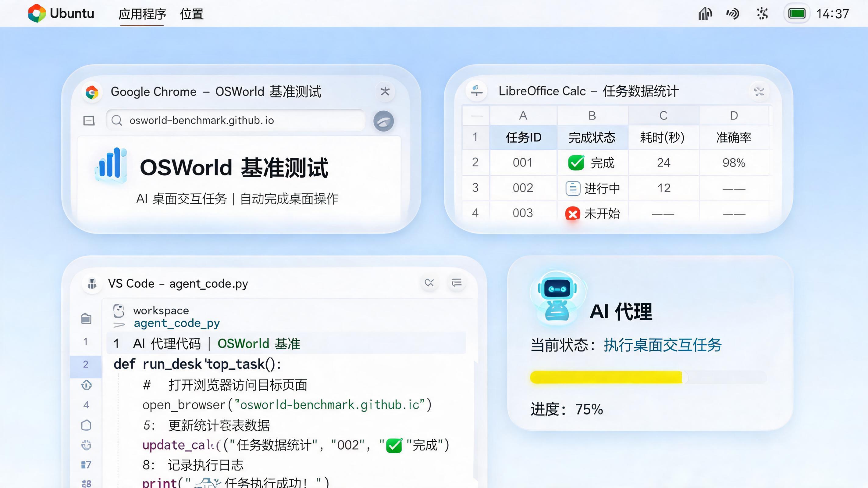
Task: Click the green checkmark beside 完成 in Calc
Action: click(576, 163)
